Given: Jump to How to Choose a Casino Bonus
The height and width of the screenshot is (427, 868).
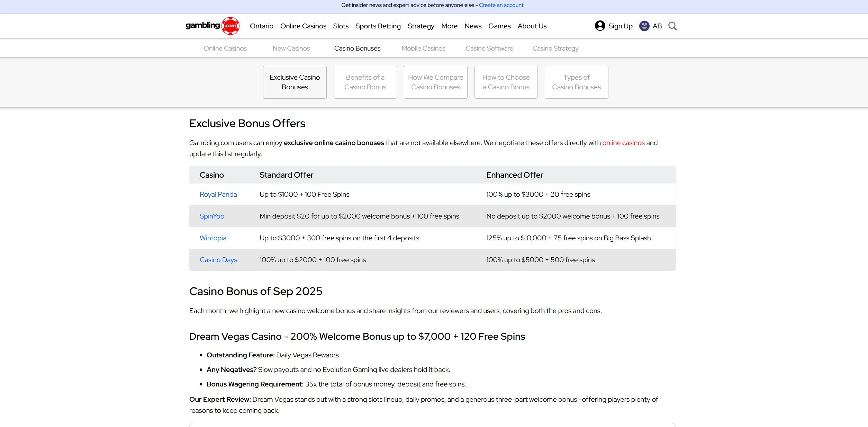Looking at the screenshot, I should [x=506, y=82].
